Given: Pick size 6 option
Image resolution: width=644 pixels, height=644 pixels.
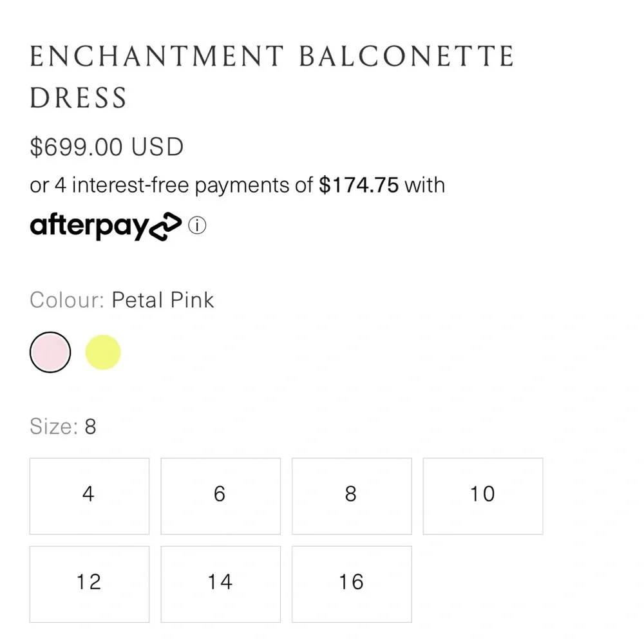Looking at the screenshot, I should 220,496.
